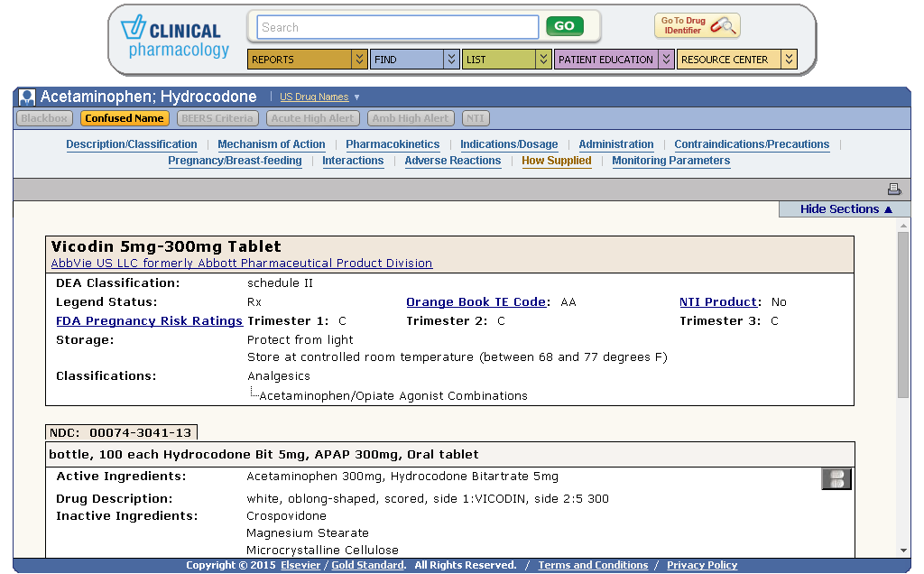Open the Orange Book TE Code link
The image size is (924, 574).
coord(476,302)
